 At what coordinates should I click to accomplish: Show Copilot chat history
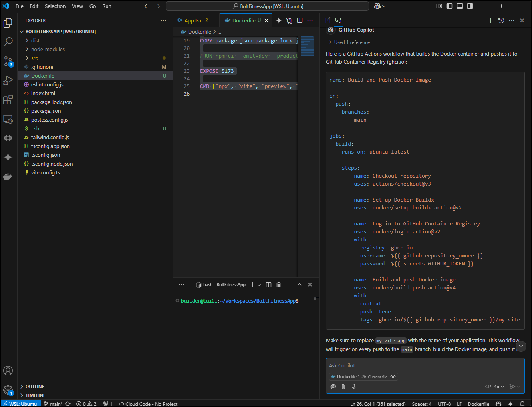point(501,20)
